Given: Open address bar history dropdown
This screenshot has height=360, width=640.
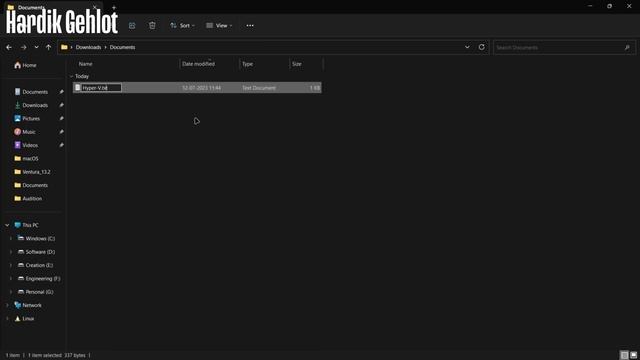Looking at the screenshot, I should [x=467, y=47].
